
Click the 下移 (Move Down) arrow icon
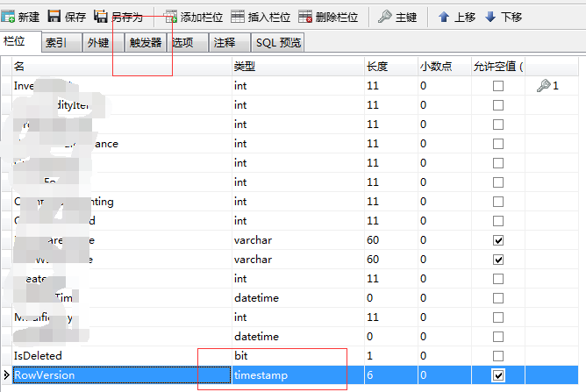490,16
